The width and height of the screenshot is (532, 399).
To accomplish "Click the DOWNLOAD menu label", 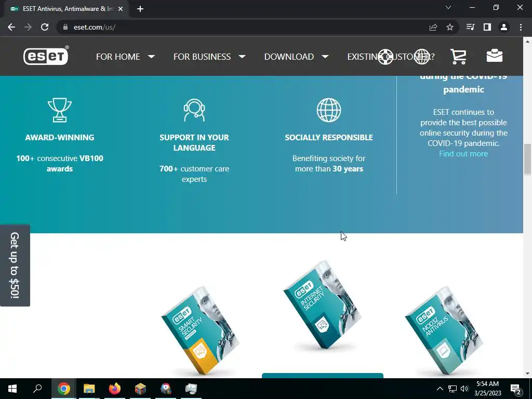I will coord(289,57).
